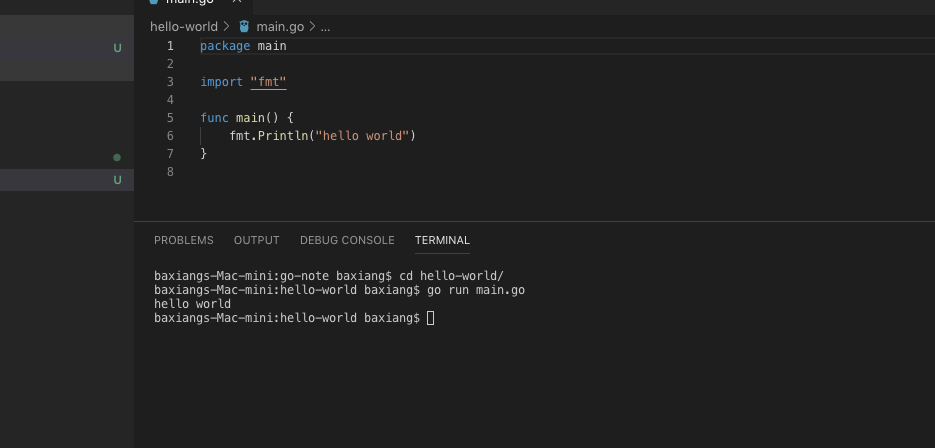Screen dimensions: 935x448
Task: Click the hello-world folder breadcrumb
Action: [x=184, y=27]
